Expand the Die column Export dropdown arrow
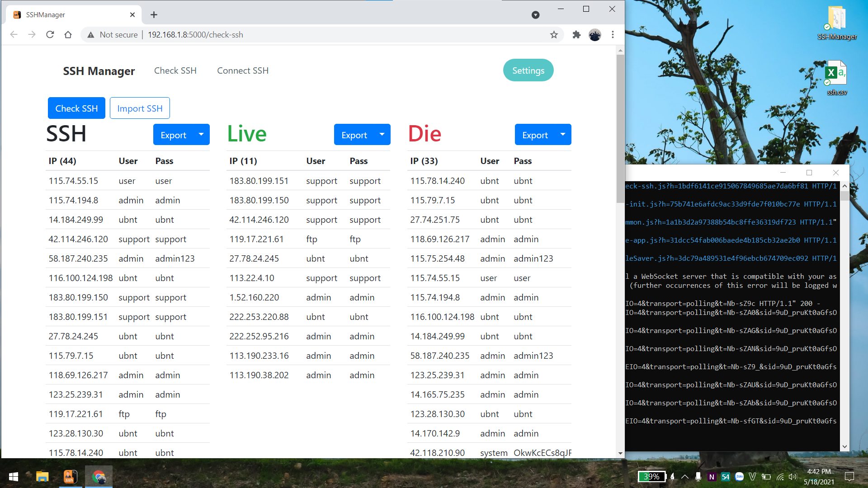 563,135
